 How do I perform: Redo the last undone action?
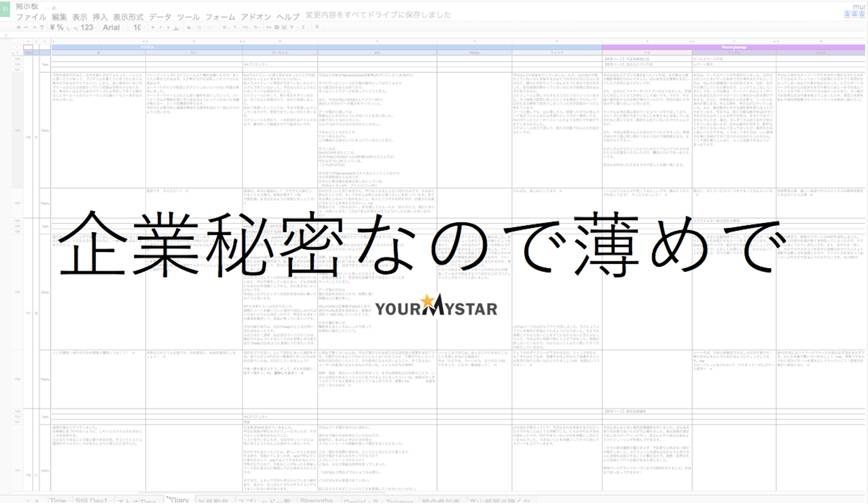33,27
